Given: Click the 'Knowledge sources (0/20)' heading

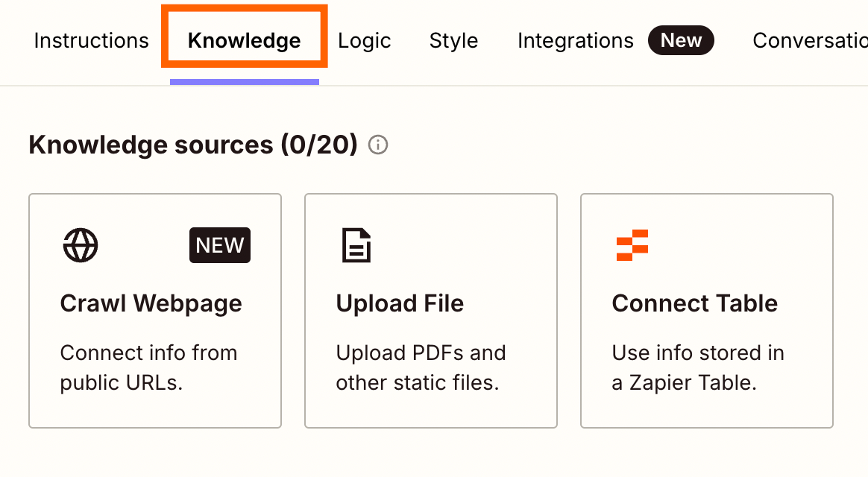Looking at the screenshot, I should tap(193, 145).
